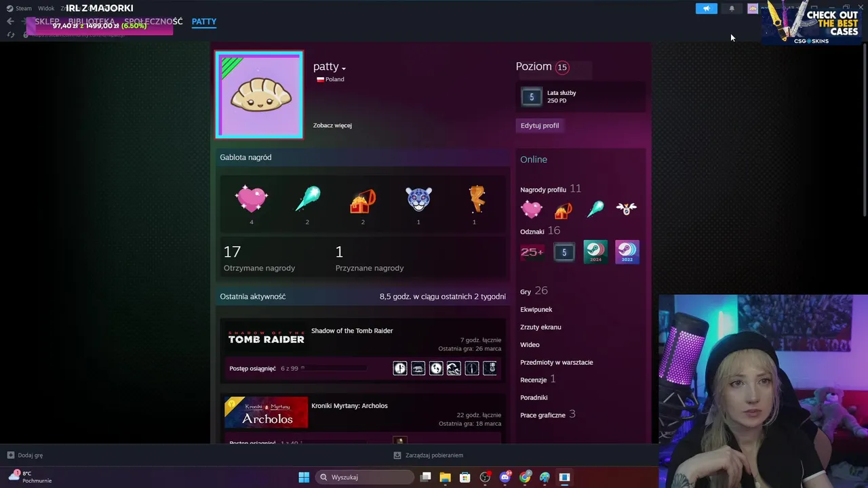
Task: Open the Kroniki Myrtany: Archolos title link
Action: click(349, 406)
